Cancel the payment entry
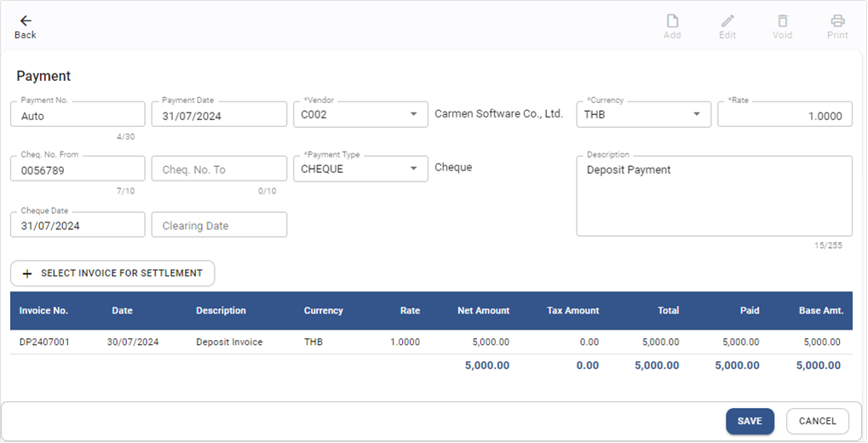Viewport: 868px width, 443px height. 817,421
